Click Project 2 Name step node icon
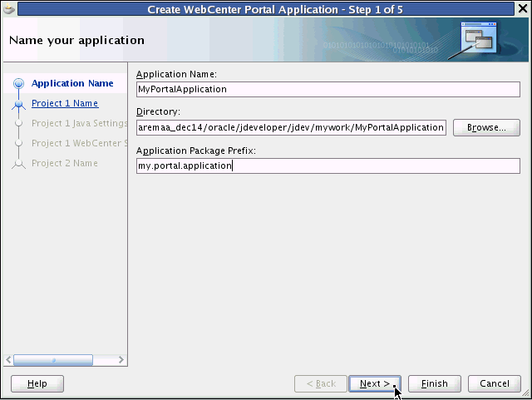 [18, 164]
